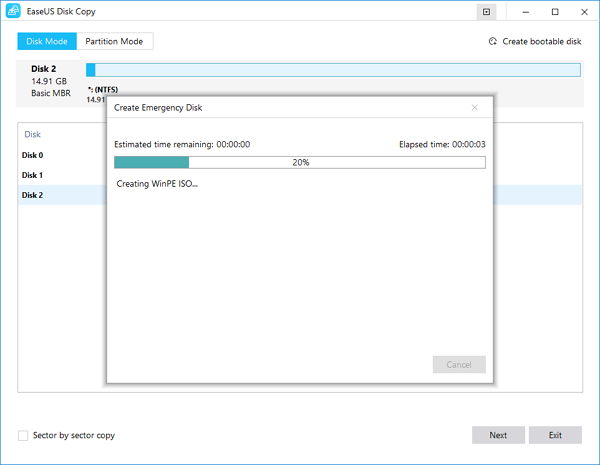The height and width of the screenshot is (465, 600).
Task: Click the '14.91 GB' disk size text
Action: (49, 81)
